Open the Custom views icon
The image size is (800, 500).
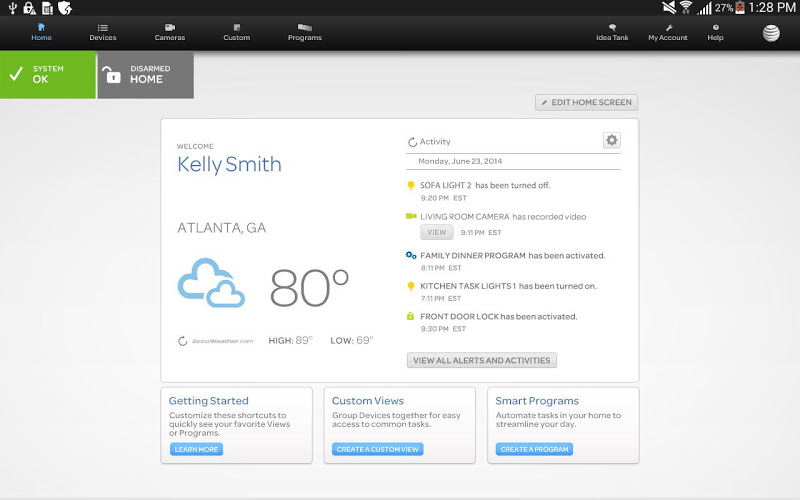tap(237, 28)
